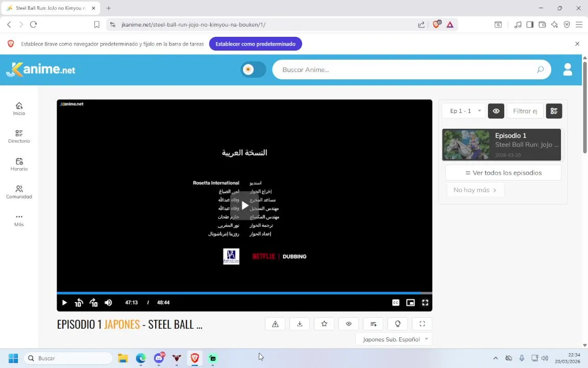The image size is (588, 368).
Task: Bookmark this page
Action: tap(96, 25)
